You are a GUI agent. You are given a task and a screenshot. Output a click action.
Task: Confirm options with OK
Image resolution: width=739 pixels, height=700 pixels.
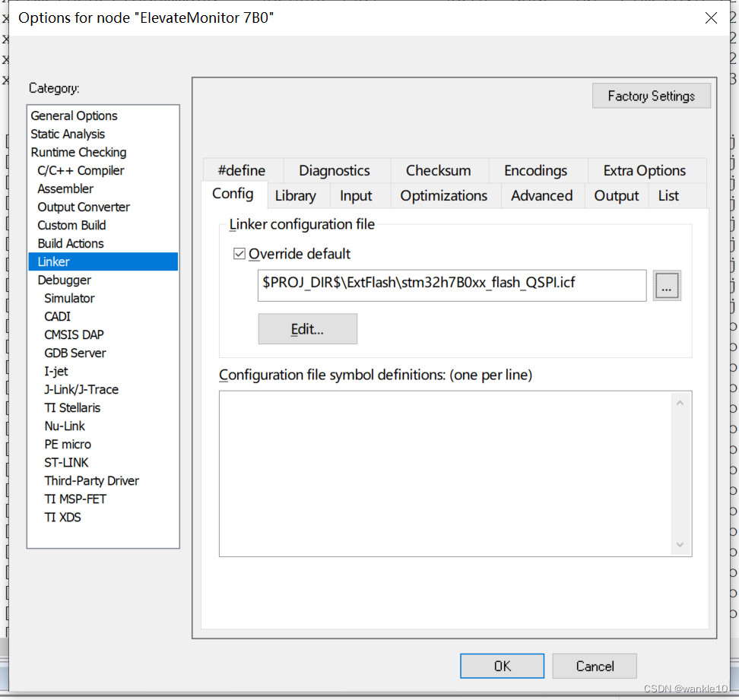(502, 666)
